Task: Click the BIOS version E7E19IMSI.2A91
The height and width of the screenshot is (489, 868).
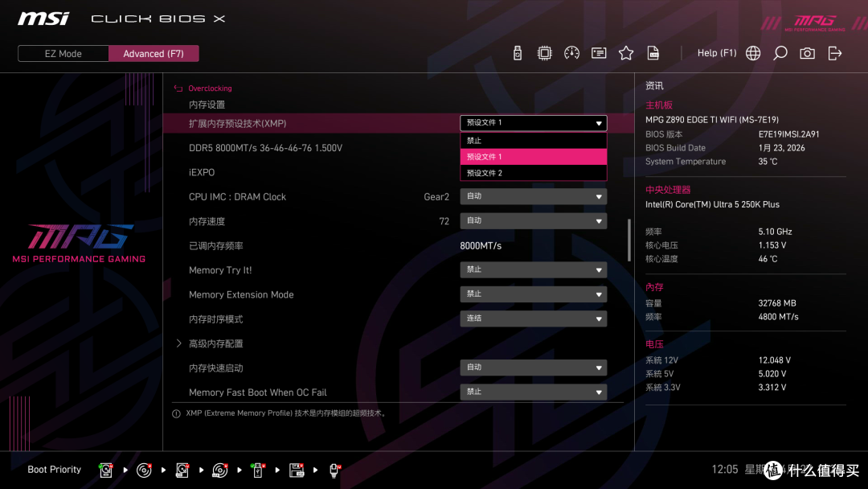Action: [789, 134]
